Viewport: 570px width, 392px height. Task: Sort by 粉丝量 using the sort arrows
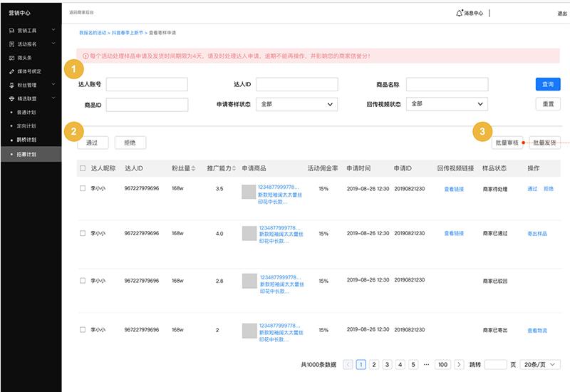coord(193,169)
